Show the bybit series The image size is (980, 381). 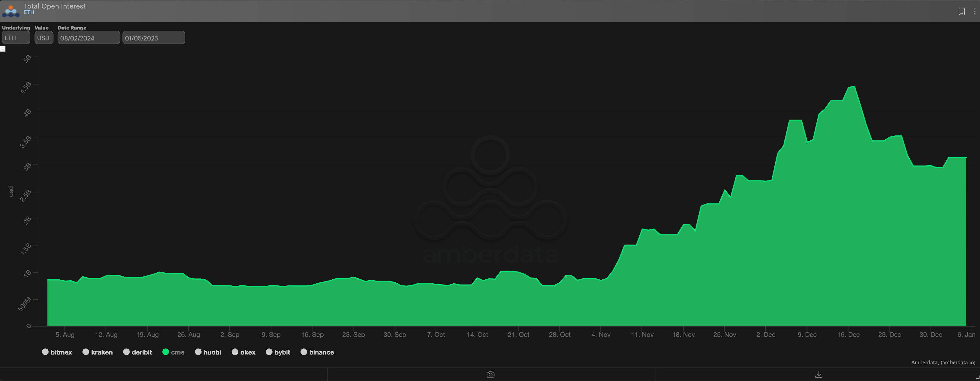point(278,352)
